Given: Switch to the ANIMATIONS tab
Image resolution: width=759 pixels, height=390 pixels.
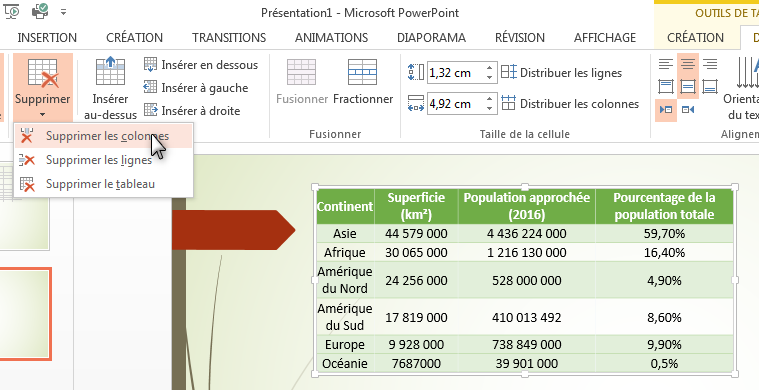Looking at the screenshot, I should tap(332, 38).
